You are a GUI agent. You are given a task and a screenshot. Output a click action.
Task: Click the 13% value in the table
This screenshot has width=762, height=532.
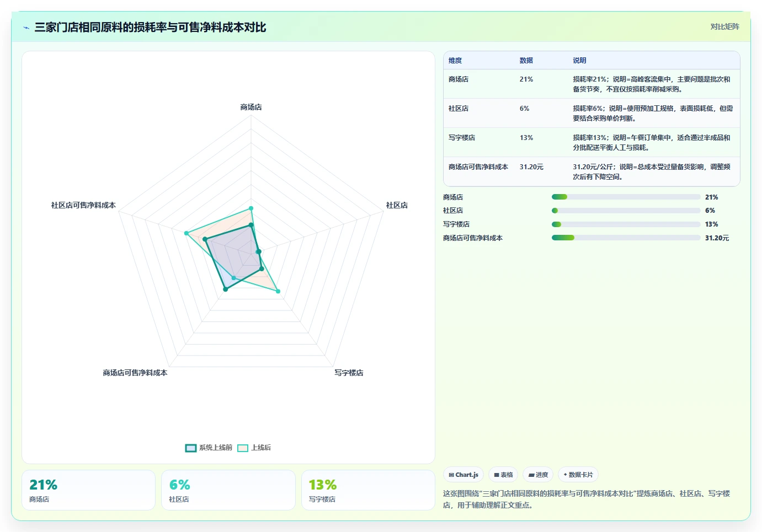(526, 138)
